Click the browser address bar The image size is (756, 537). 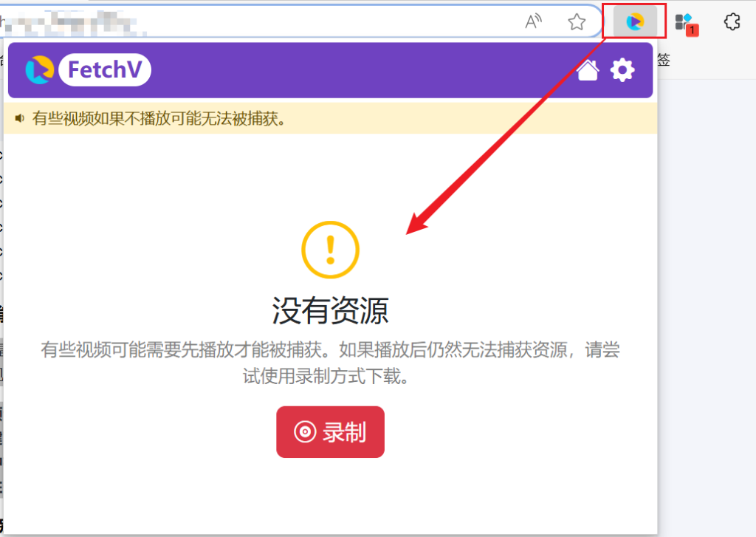[295, 20]
